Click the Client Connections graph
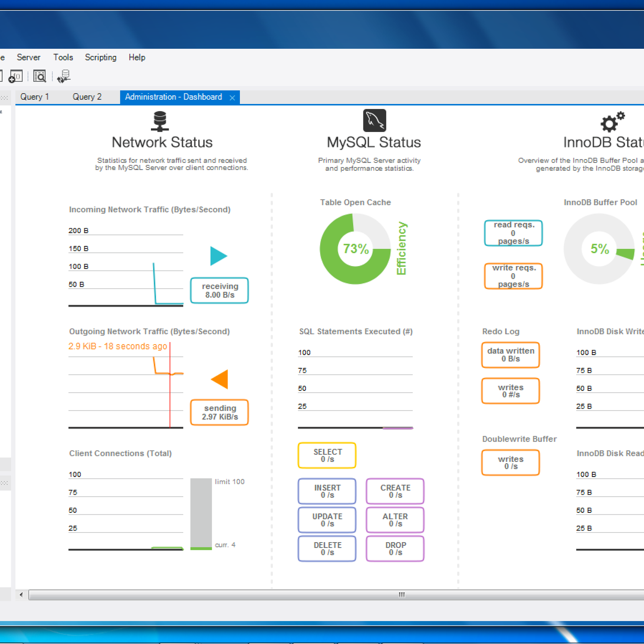The image size is (644, 644). click(x=126, y=511)
